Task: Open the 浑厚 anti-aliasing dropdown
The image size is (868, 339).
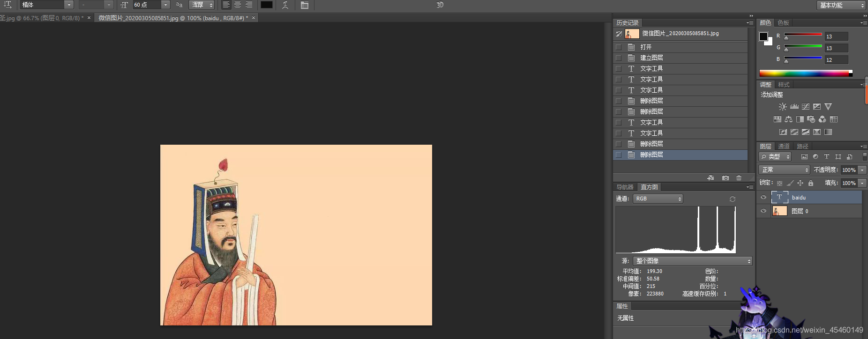Action: pyautogui.click(x=202, y=5)
